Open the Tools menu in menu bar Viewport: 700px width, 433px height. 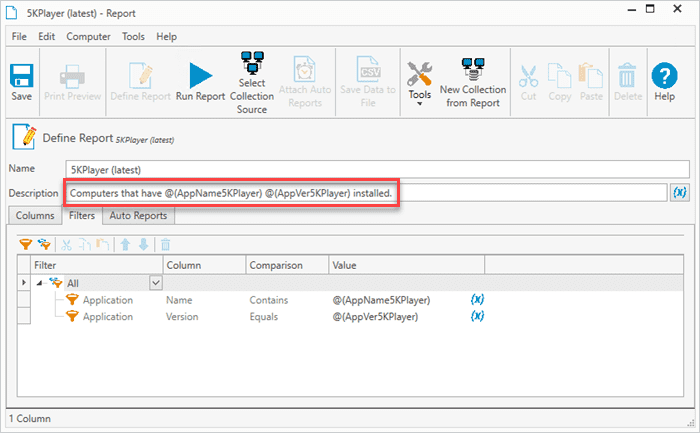pos(133,37)
